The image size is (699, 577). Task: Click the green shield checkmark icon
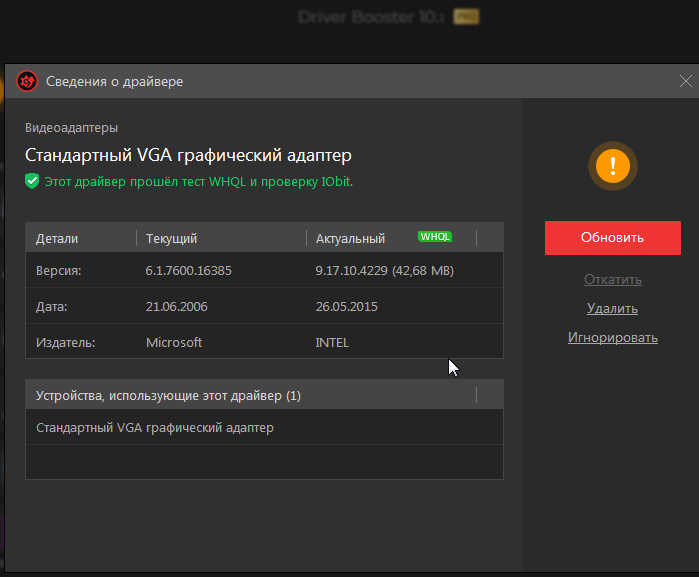click(32, 181)
